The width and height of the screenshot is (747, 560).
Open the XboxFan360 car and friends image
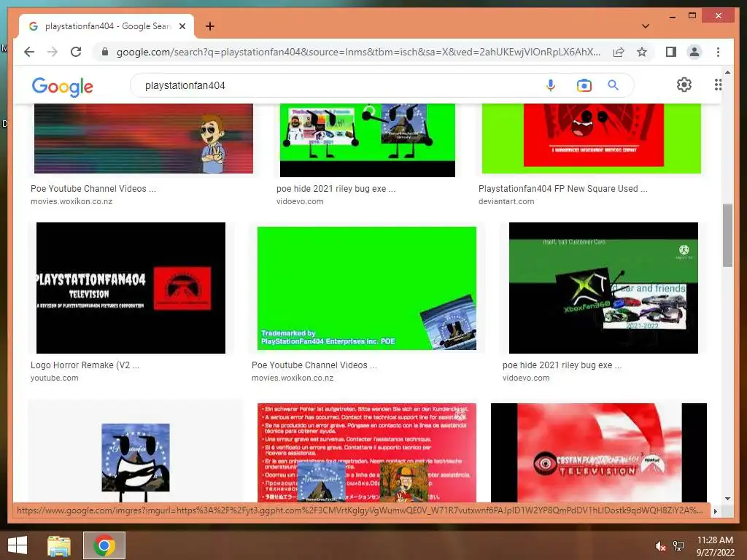click(603, 287)
